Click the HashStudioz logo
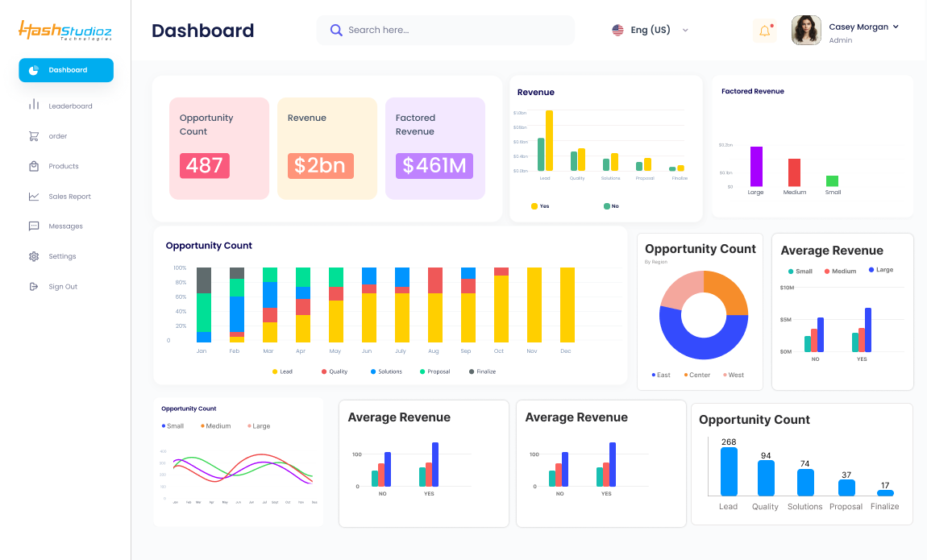 [63, 30]
